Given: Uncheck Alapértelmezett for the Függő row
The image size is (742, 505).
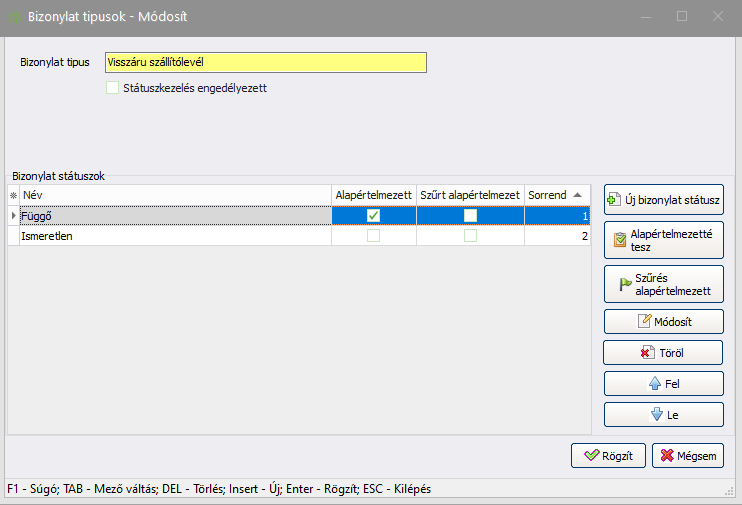Looking at the screenshot, I should 373,215.
